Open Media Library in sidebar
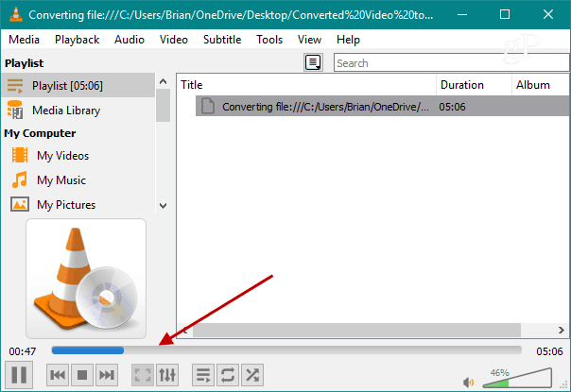571x392 pixels. click(78, 111)
